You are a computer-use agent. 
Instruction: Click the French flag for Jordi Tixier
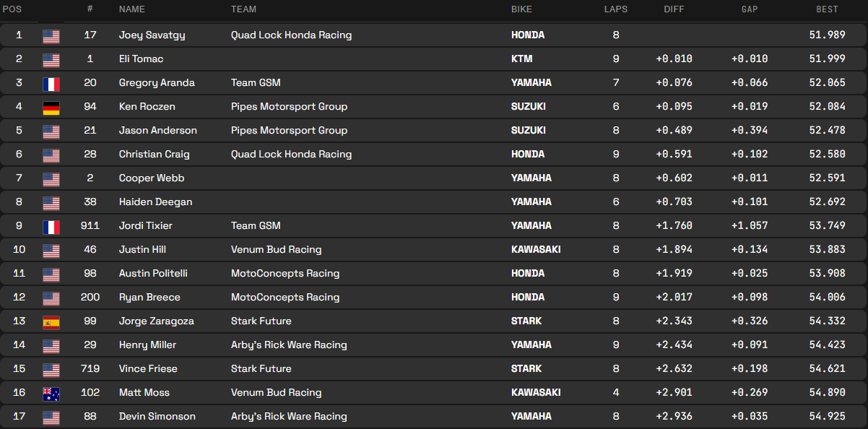pos(51,226)
